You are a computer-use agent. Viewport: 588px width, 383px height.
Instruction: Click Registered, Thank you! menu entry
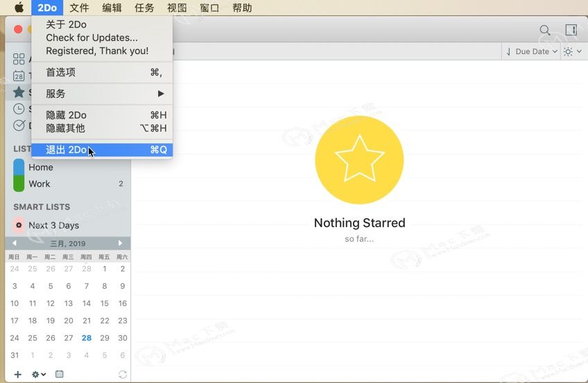[x=102, y=51]
